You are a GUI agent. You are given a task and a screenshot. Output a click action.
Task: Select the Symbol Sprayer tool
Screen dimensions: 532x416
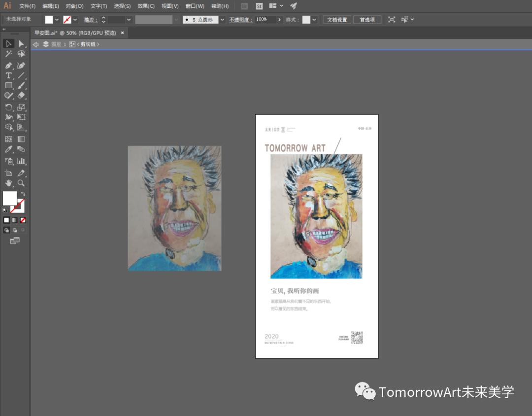click(8, 161)
